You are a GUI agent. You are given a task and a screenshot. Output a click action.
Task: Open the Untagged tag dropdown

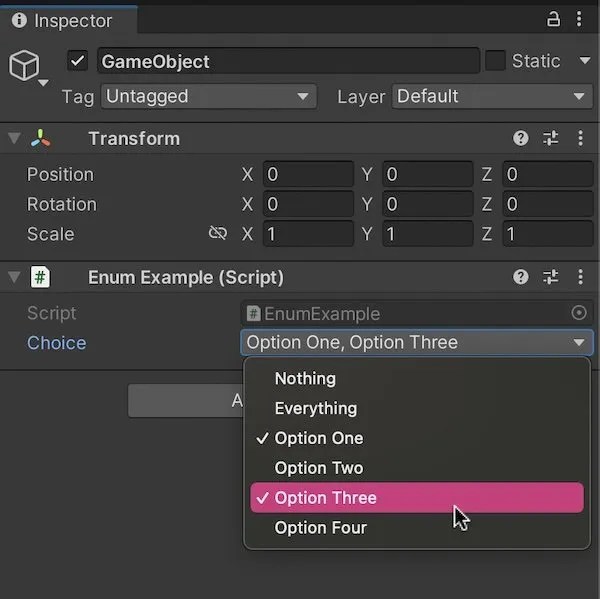pos(209,96)
